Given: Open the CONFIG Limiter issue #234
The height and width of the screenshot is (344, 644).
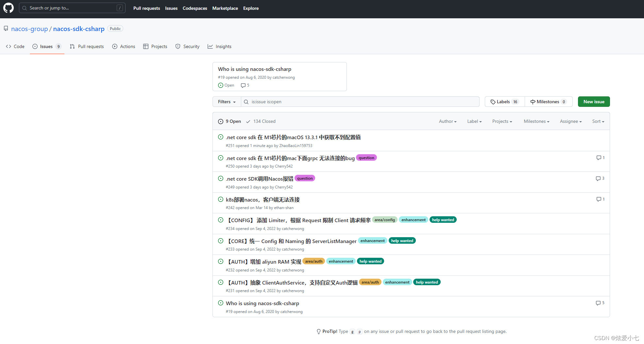Looking at the screenshot, I should click(298, 221).
